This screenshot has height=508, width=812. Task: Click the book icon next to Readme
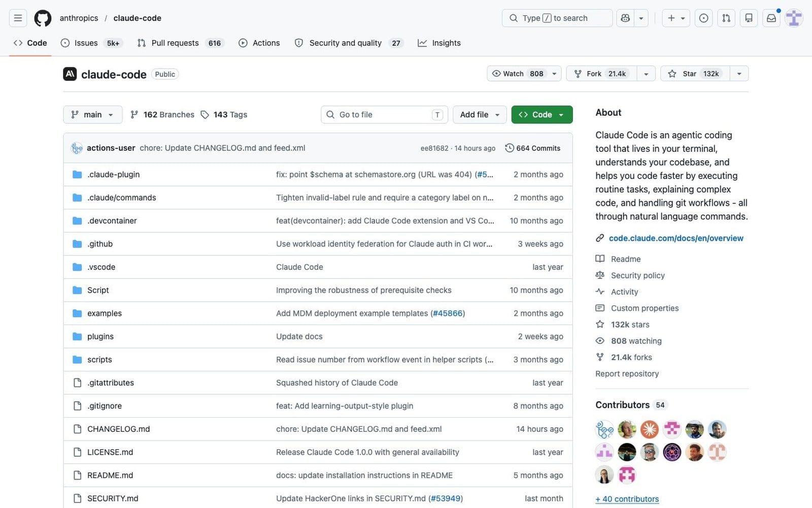point(600,259)
